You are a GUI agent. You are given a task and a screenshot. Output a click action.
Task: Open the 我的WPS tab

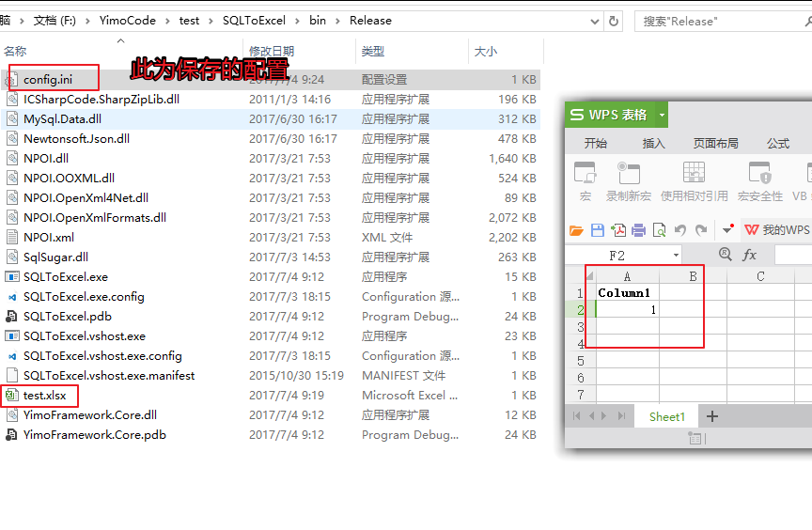777,230
